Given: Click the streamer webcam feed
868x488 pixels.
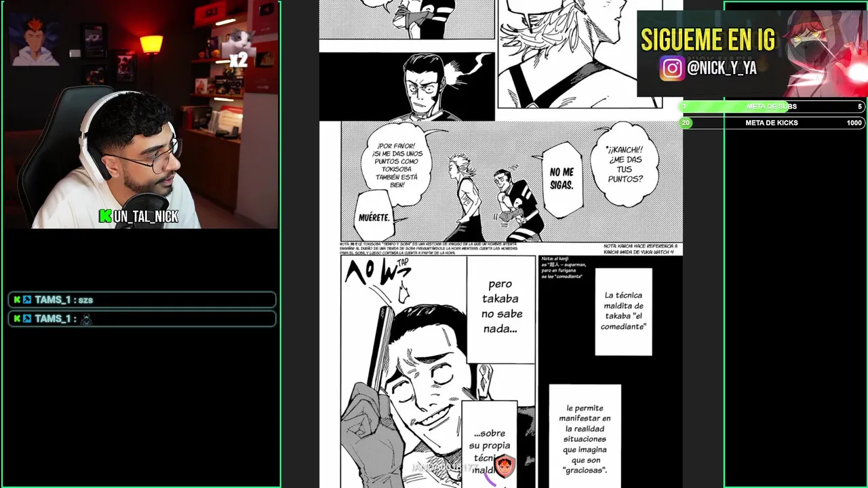Looking at the screenshot, I should [141, 115].
